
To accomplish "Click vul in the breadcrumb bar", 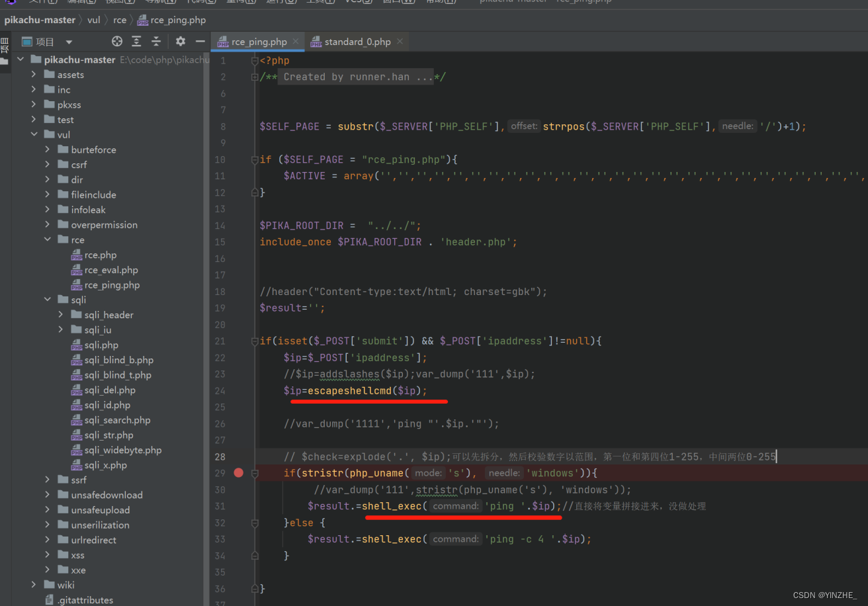I will [x=94, y=20].
